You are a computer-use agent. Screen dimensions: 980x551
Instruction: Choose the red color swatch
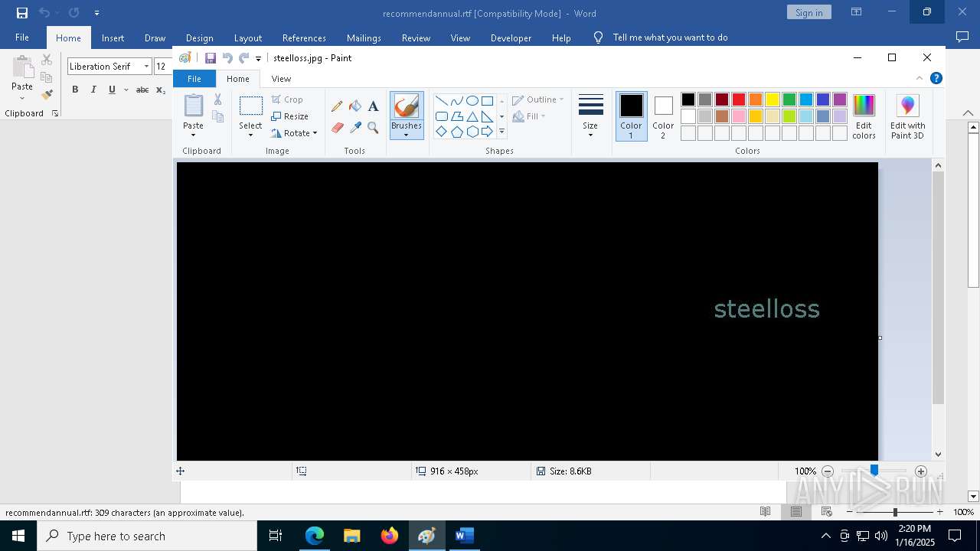(738, 99)
